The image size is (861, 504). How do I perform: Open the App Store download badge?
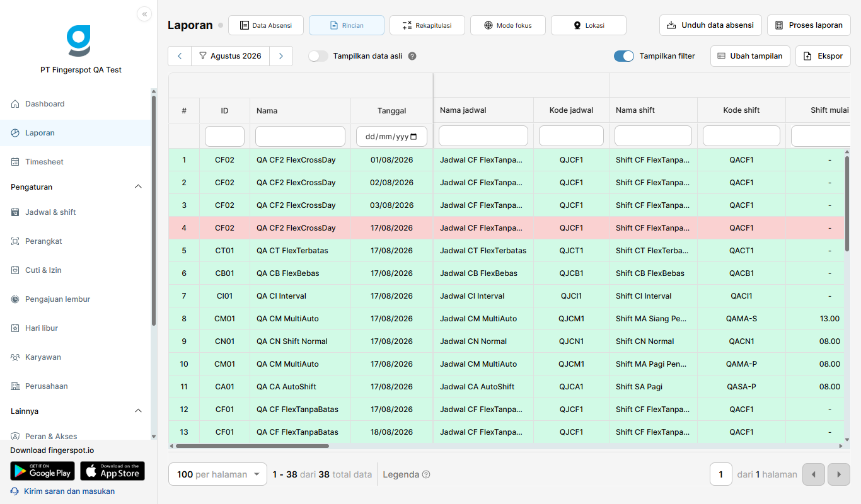coord(112,471)
